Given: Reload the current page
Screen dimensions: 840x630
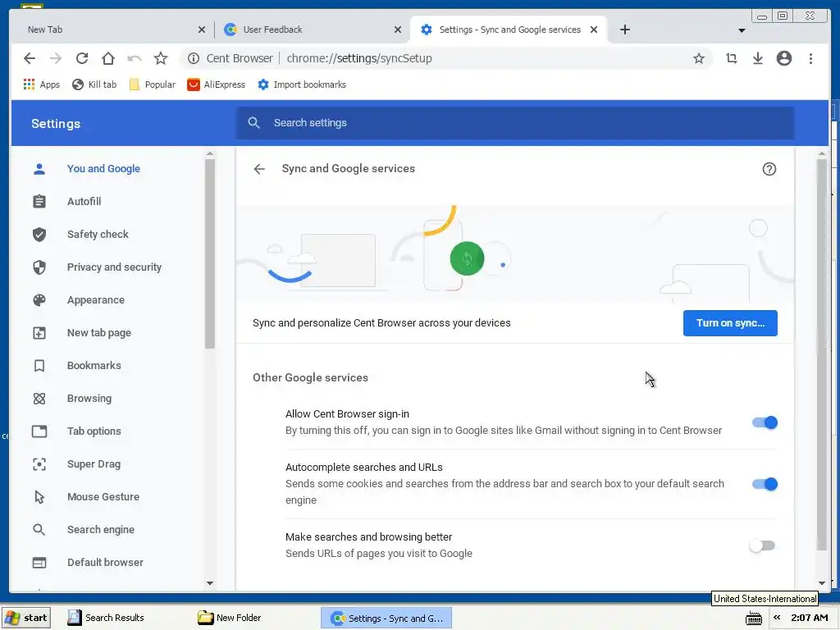Looking at the screenshot, I should (x=82, y=58).
